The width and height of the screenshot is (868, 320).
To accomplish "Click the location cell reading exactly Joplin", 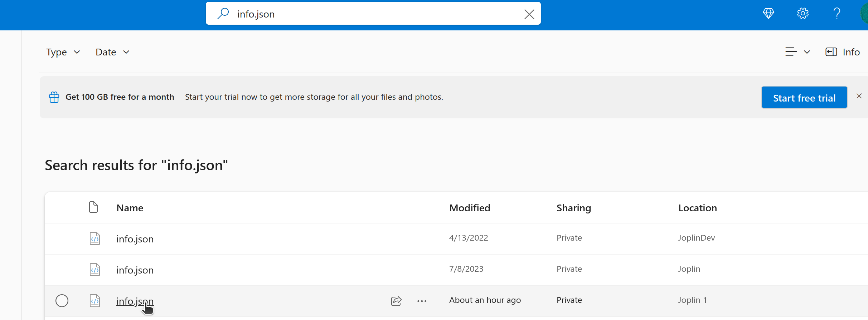I will click(689, 269).
